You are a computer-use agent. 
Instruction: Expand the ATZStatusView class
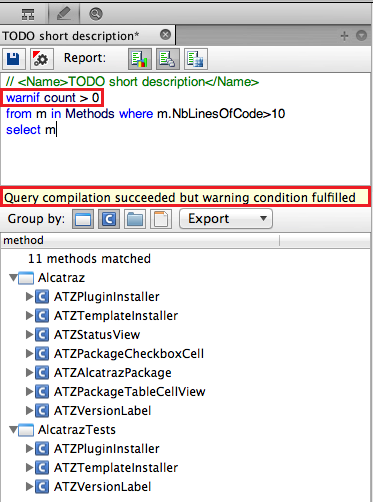(x=29, y=334)
